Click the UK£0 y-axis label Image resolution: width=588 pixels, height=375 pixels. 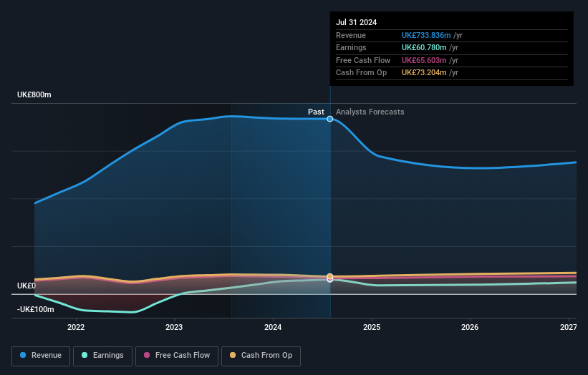26,286
